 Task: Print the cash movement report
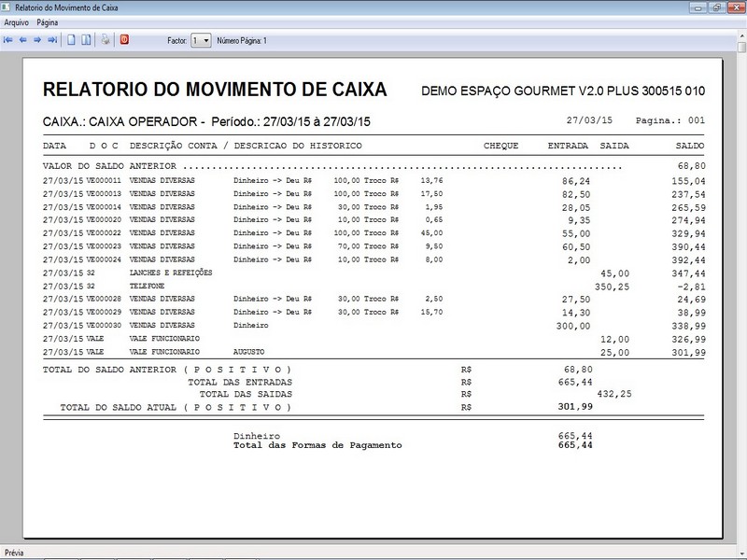pos(106,40)
